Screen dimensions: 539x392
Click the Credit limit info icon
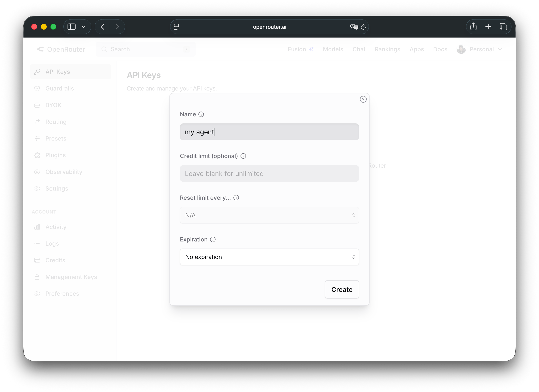coord(243,156)
